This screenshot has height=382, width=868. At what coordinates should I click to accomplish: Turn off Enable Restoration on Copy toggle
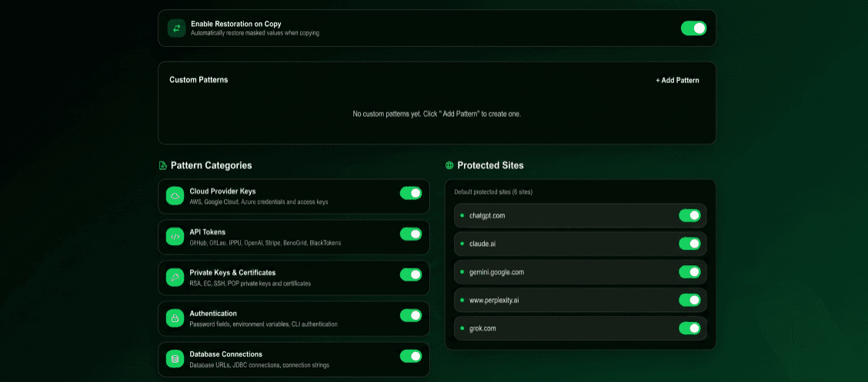(x=693, y=28)
